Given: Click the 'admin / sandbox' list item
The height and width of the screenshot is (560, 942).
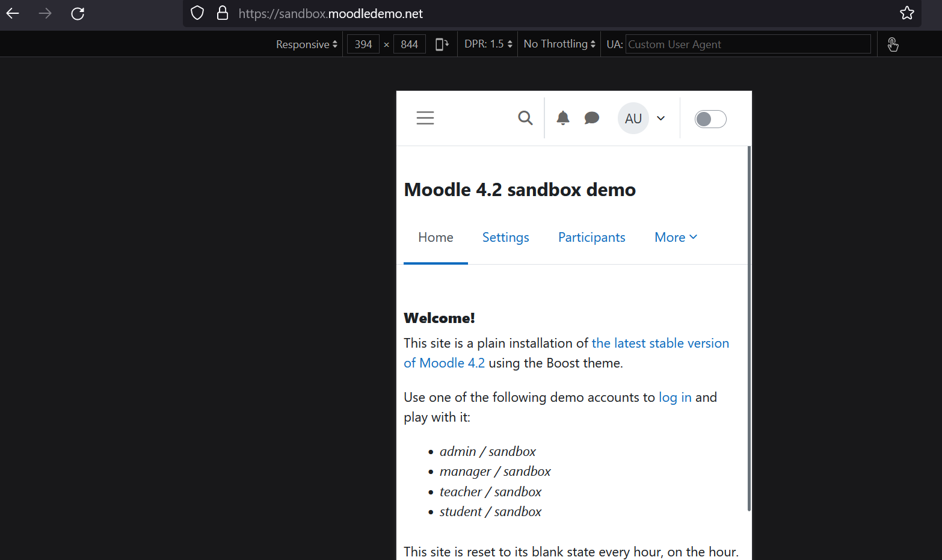Looking at the screenshot, I should (x=488, y=451).
